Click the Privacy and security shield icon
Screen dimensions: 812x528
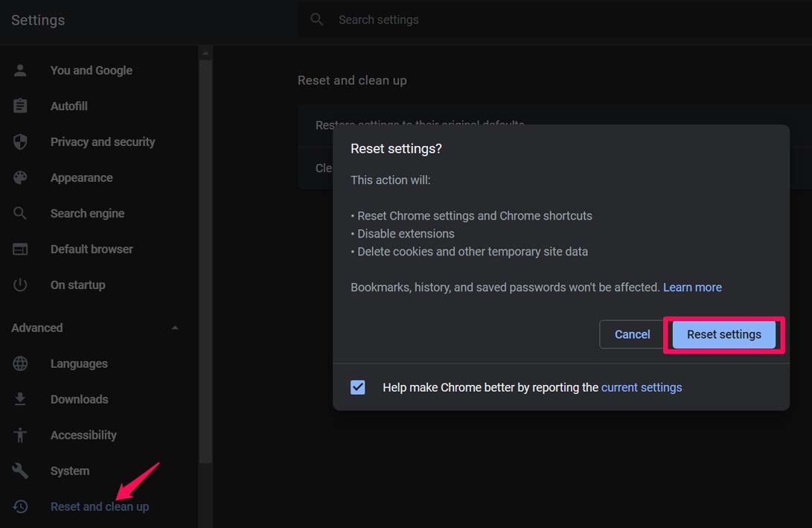(x=19, y=141)
